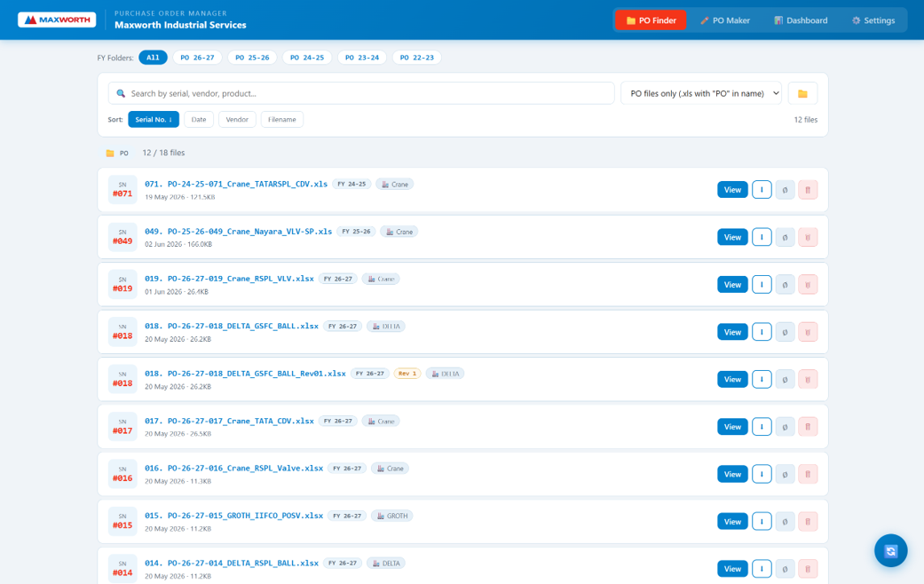Screen dimensions: 924x584
Task: Click the round blue refresh floating button
Action: 890,551
